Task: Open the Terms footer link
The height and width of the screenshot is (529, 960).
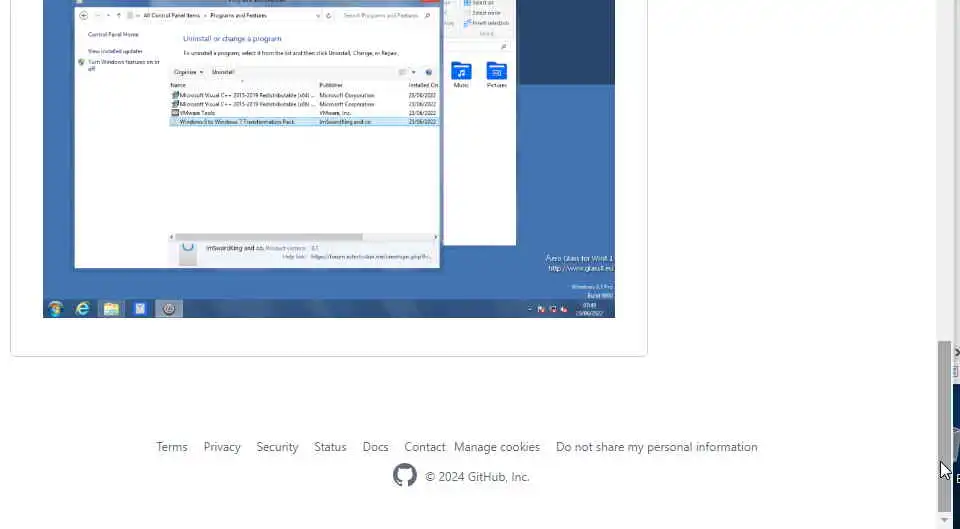Action: 171,447
